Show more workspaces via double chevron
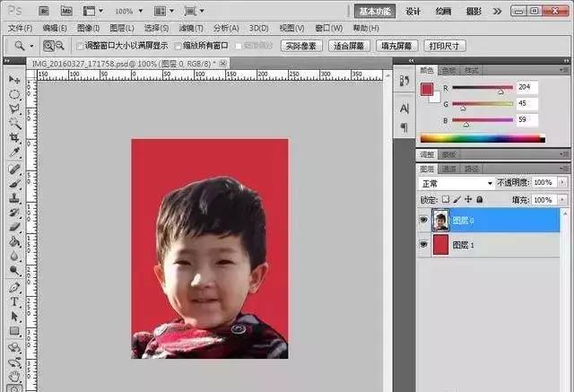The image size is (574, 392). click(497, 12)
